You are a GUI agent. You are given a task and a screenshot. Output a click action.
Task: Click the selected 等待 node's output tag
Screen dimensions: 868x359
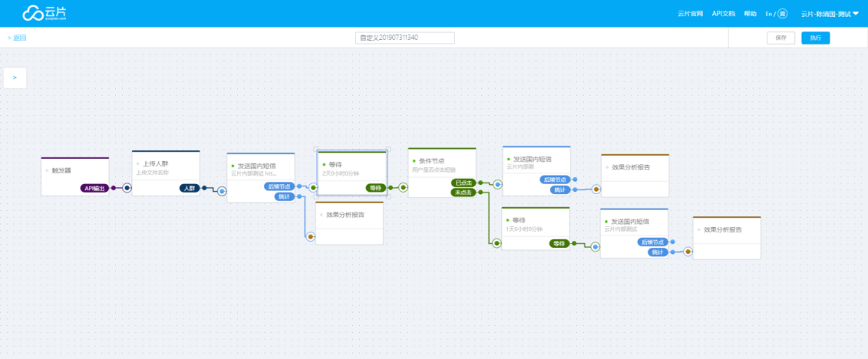click(376, 188)
